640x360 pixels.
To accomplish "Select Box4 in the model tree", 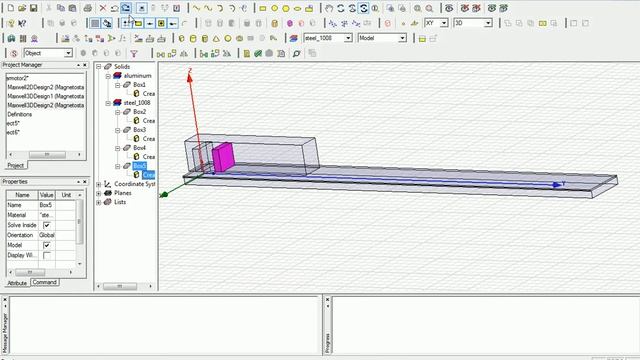I will pos(139,148).
